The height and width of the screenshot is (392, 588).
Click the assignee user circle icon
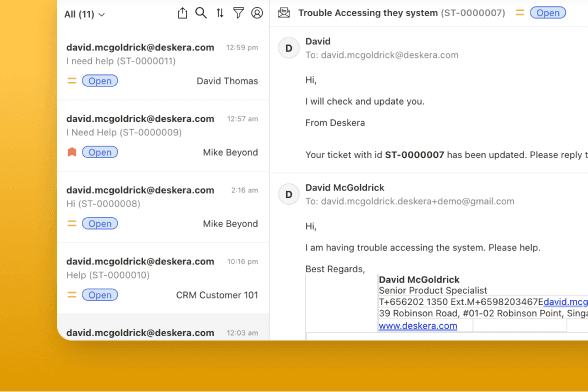pos(257,13)
